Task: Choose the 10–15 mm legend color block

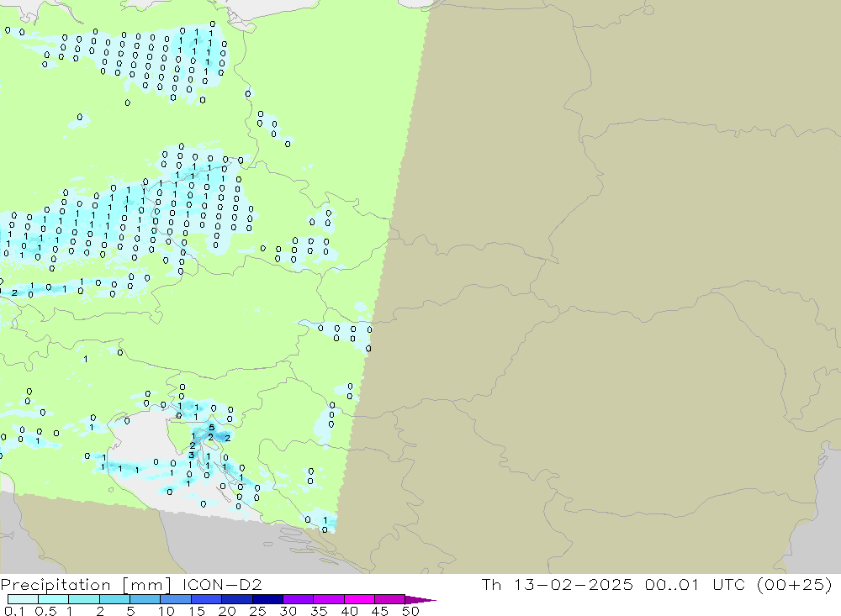Action: pyautogui.click(x=176, y=599)
